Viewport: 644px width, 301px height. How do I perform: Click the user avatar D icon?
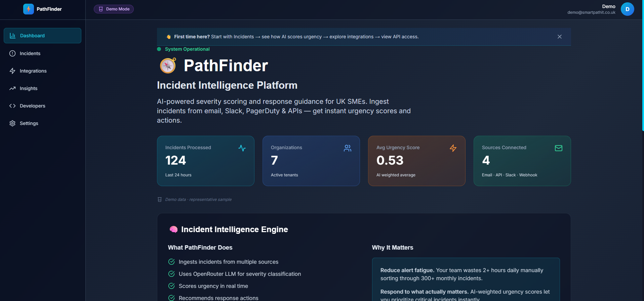coord(627,9)
